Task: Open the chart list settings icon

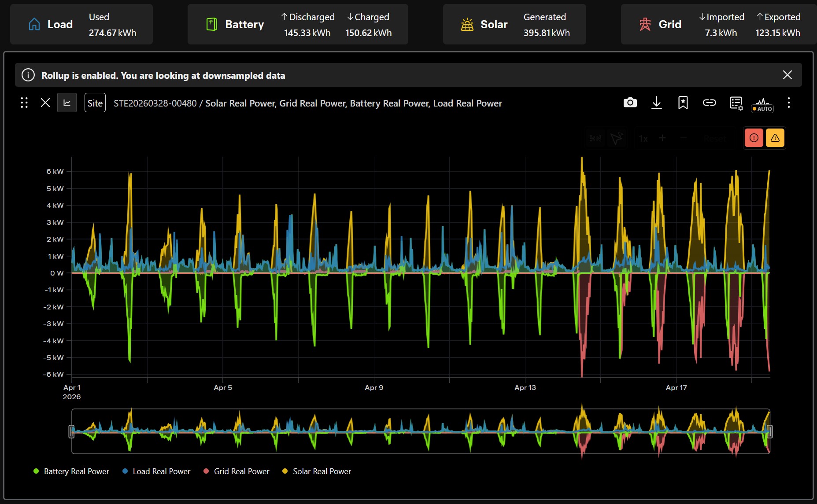Action: [x=736, y=103]
